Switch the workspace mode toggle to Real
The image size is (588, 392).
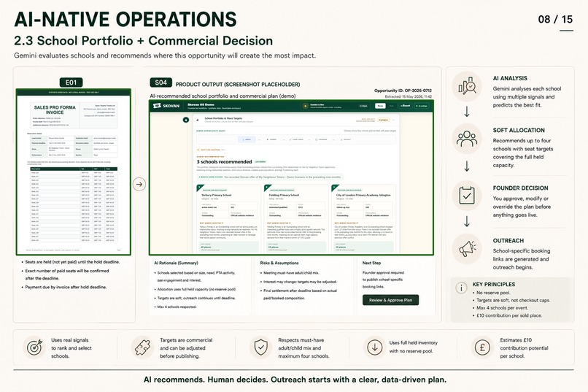[x=392, y=106]
